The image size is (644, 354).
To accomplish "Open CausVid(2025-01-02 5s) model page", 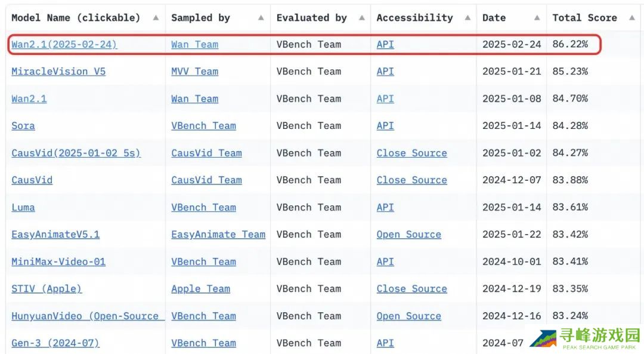I will point(76,153).
